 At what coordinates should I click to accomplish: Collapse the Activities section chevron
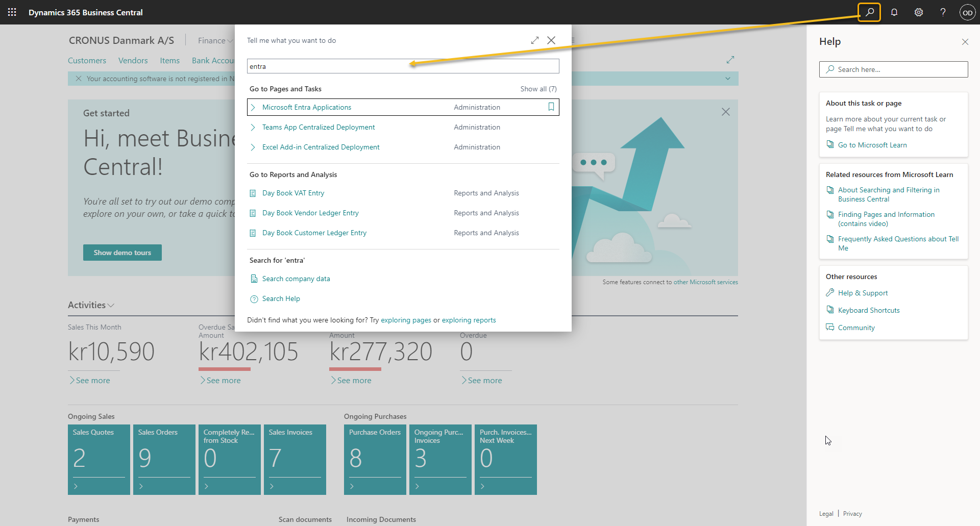point(111,305)
